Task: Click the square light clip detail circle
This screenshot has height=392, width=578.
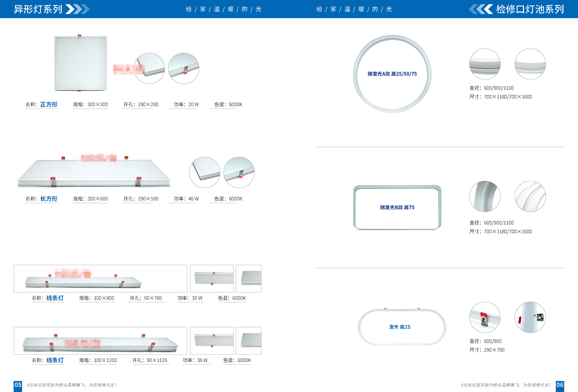Action: pyautogui.click(x=184, y=68)
